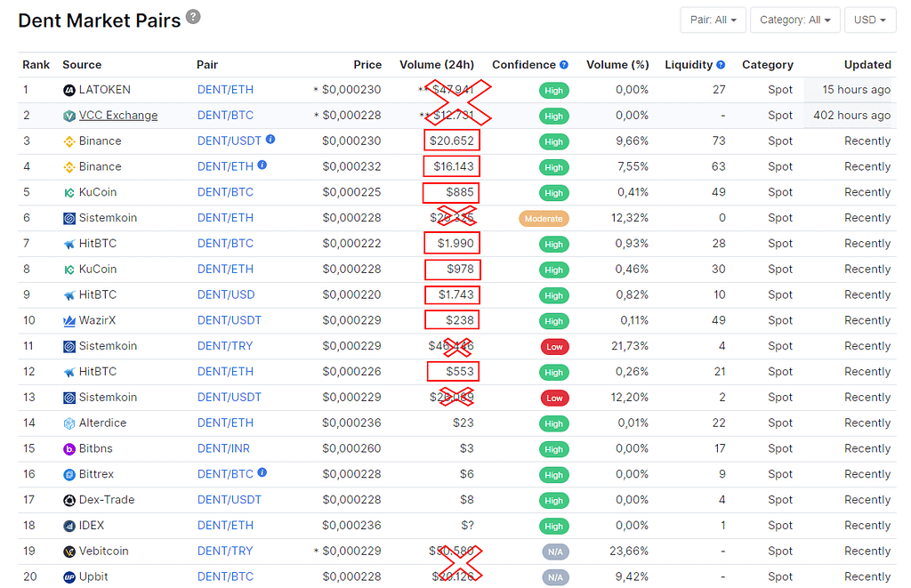Image resolution: width=911 pixels, height=588 pixels.
Task: Click the HitBTC logo in rank 9 row
Action: (x=69, y=295)
